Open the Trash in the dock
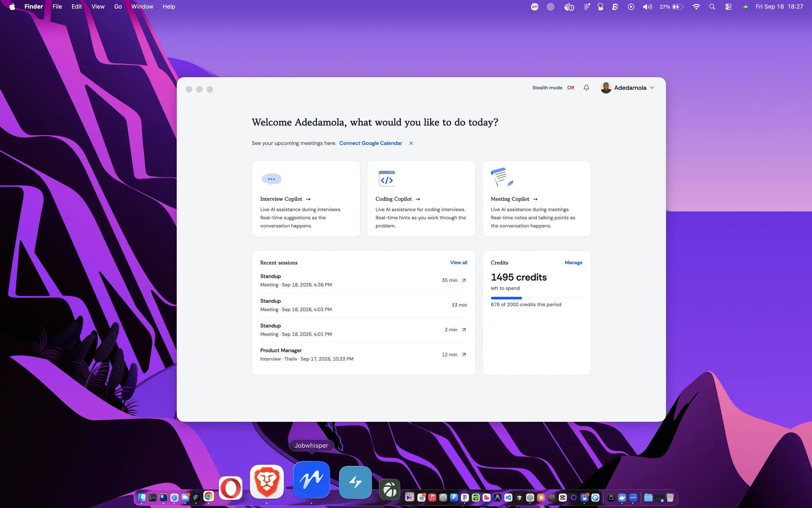The image size is (812, 508). (670, 497)
